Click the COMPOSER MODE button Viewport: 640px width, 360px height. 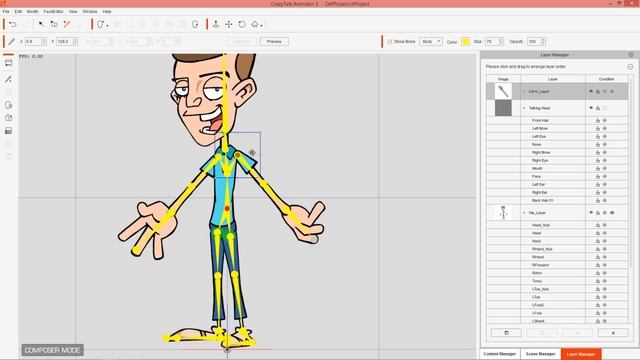click(52, 350)
